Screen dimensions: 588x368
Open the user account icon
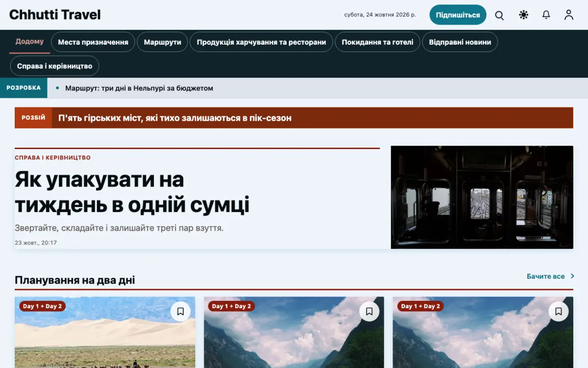[x=569, y=15]
